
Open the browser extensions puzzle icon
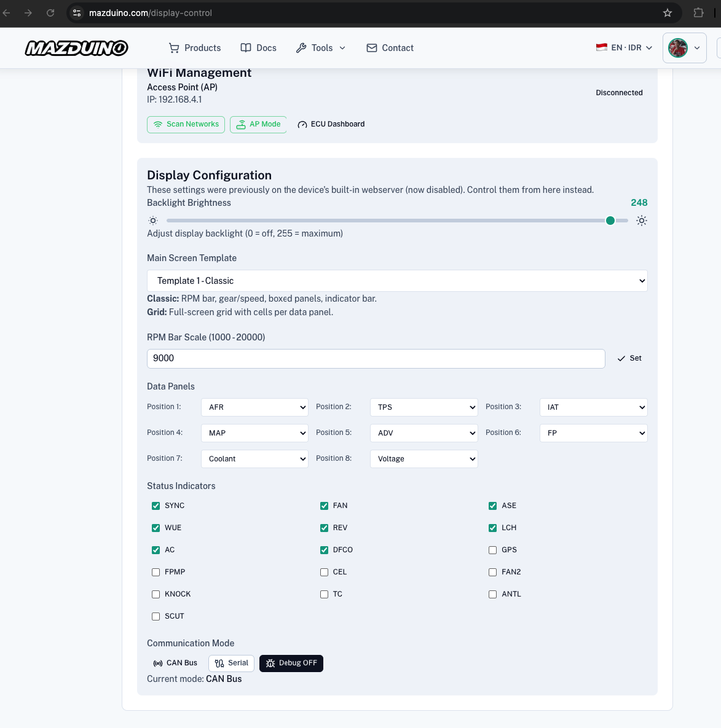(x=698, y=13)
